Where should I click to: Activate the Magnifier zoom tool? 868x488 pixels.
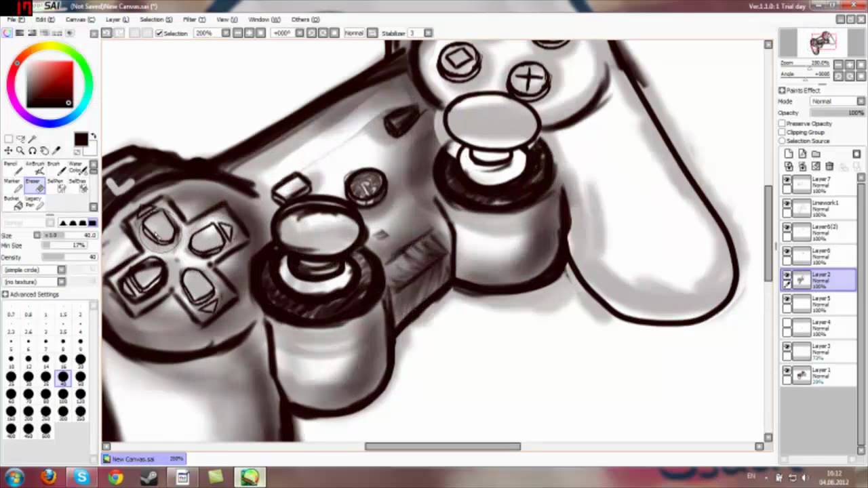(x=20, y=150)
